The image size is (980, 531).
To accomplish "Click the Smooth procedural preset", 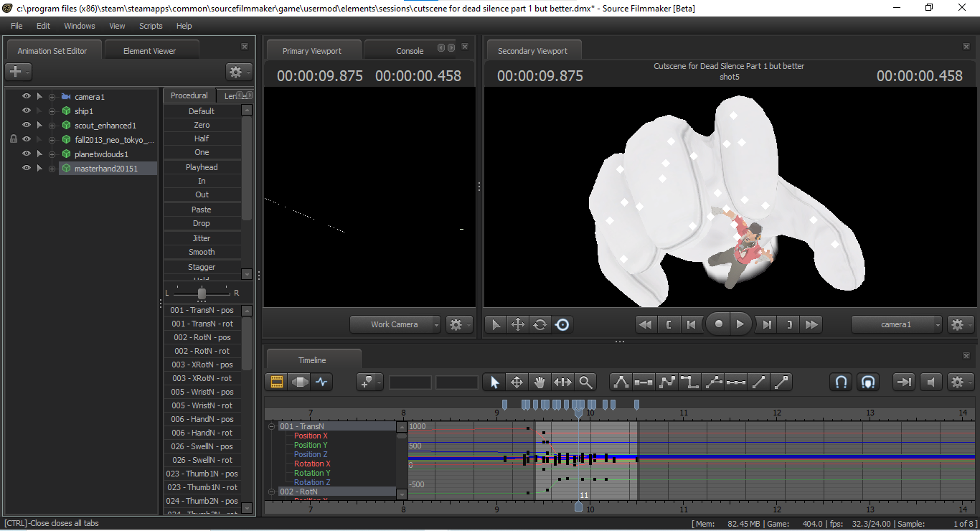I will tap(202, 252).
